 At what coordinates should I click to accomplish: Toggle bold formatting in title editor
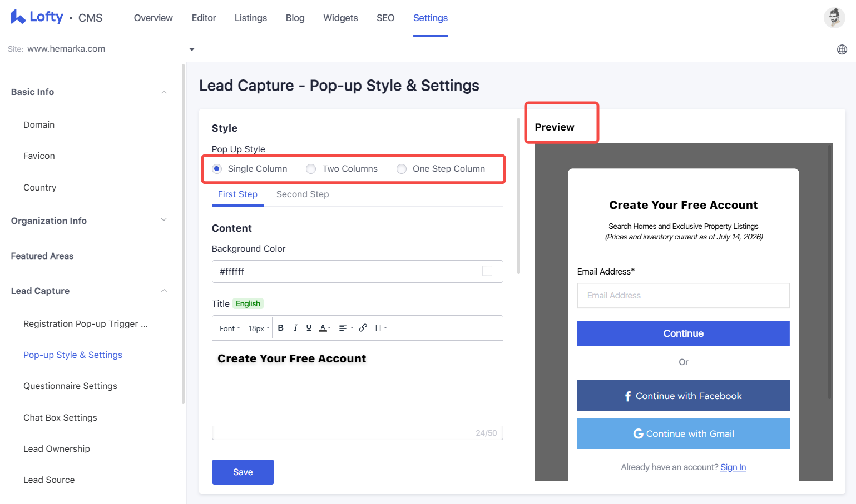click(281, 328)
